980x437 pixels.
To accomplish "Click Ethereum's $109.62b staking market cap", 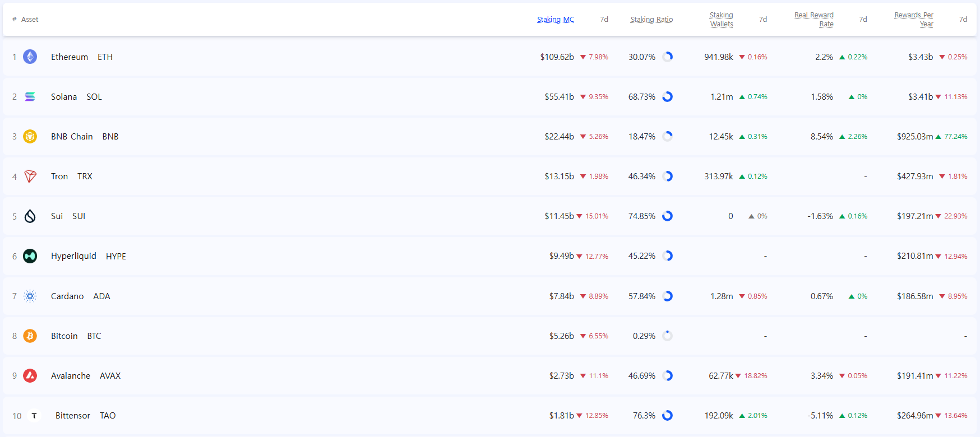I will click(x=557, y=57).
